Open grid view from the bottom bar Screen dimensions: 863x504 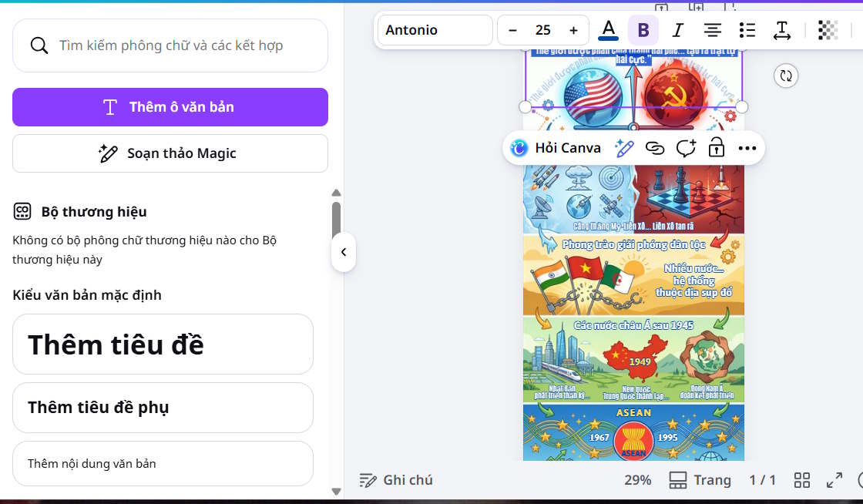801,479
